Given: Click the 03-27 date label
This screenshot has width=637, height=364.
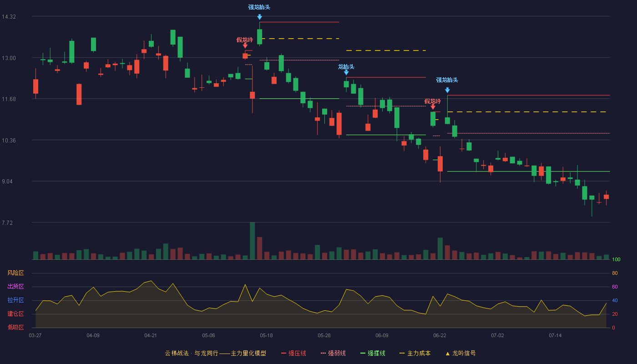Looking at the screenshot, I should (x=35, y=335).
